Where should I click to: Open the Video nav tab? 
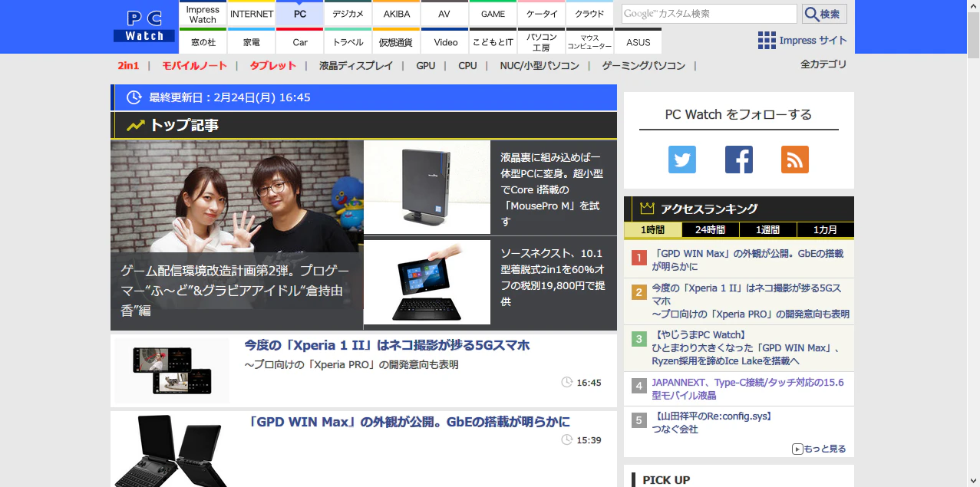[444, 41]
